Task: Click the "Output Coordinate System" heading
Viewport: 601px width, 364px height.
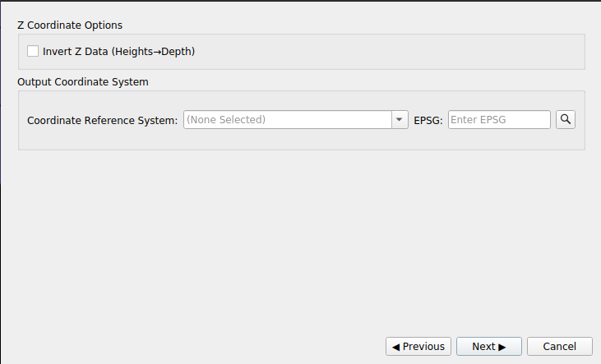Action: coord(82,82)
